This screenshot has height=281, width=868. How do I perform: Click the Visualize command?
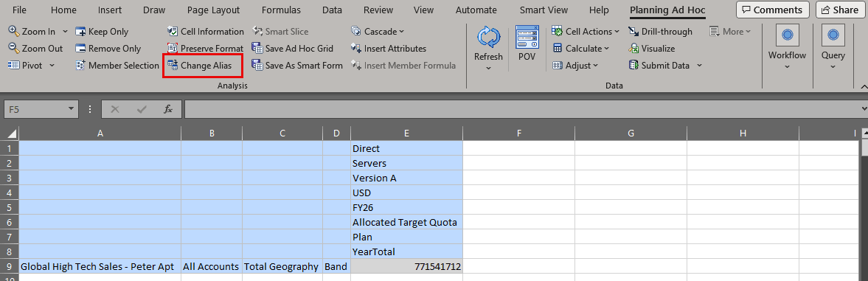652,48
